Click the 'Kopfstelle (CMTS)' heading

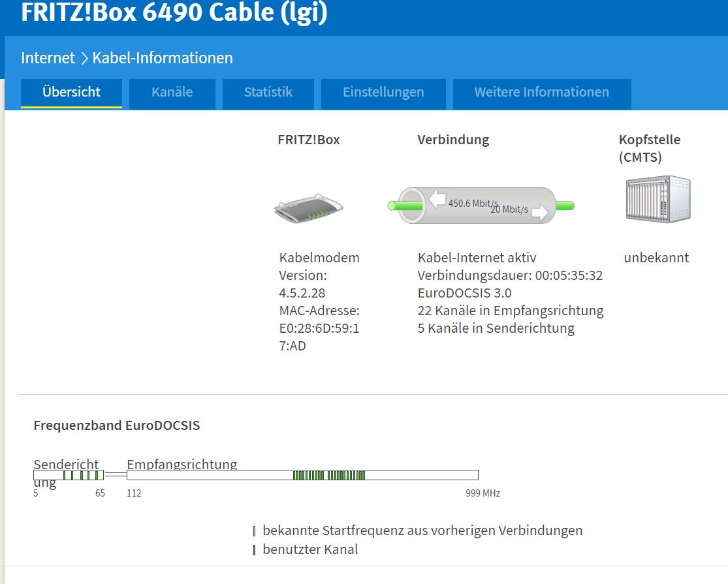(650, 148)
